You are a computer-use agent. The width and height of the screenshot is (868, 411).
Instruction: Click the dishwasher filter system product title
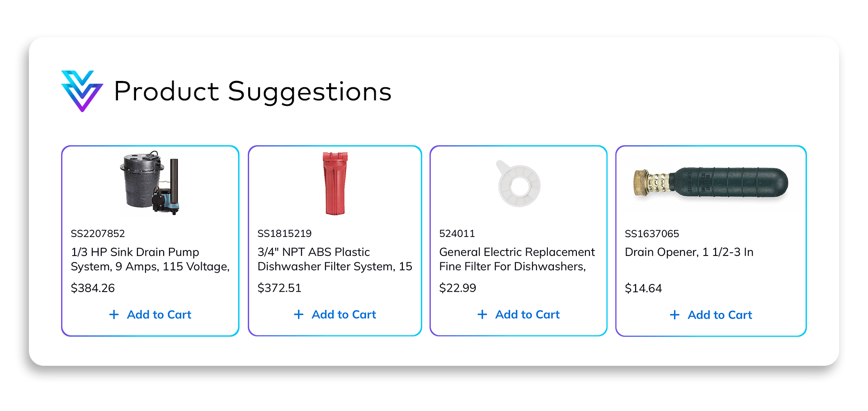point(335,259)
